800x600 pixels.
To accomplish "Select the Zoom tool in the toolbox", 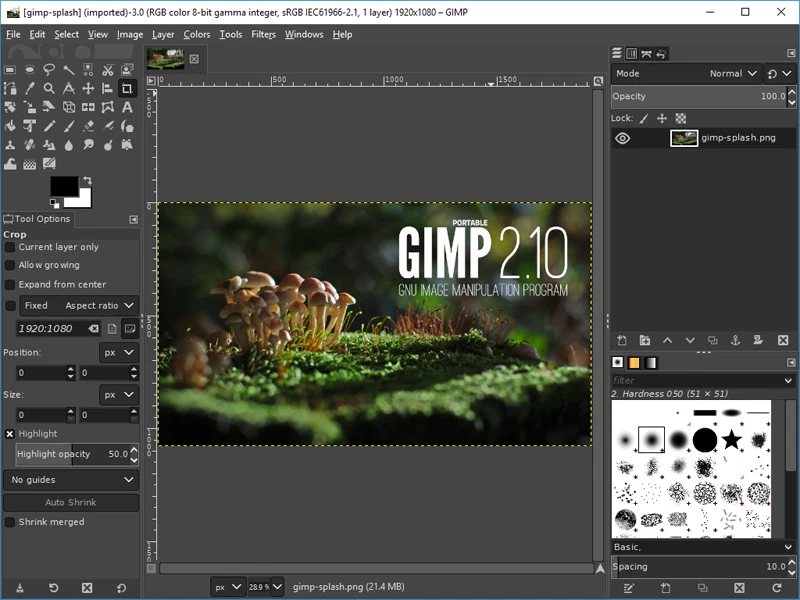I will 50,88.
